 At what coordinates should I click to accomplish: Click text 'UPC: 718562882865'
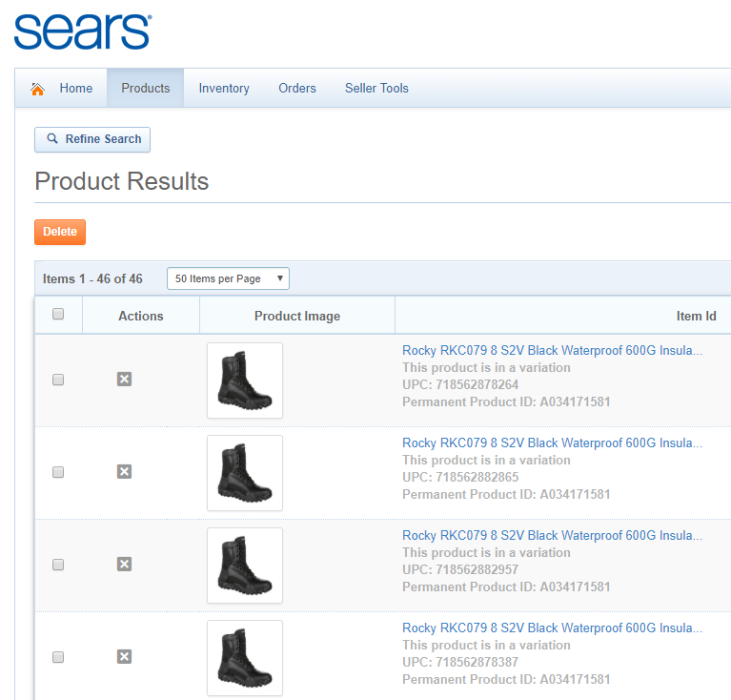460,477
